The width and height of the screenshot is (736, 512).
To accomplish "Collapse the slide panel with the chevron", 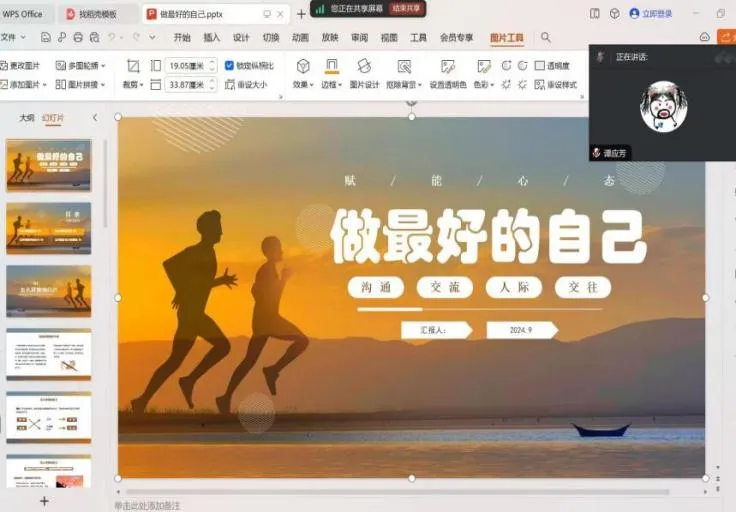I will click(x=95, y=118).
